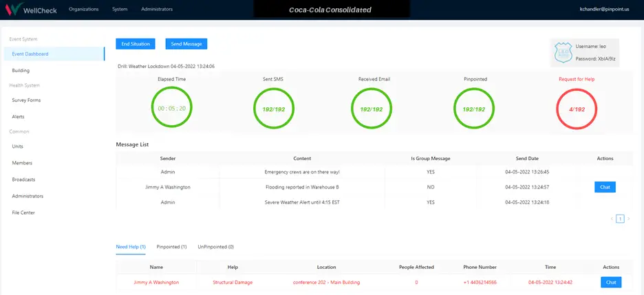Click the WellCheck logo icon
Viewport: 644px width, 295px height.
14,9
